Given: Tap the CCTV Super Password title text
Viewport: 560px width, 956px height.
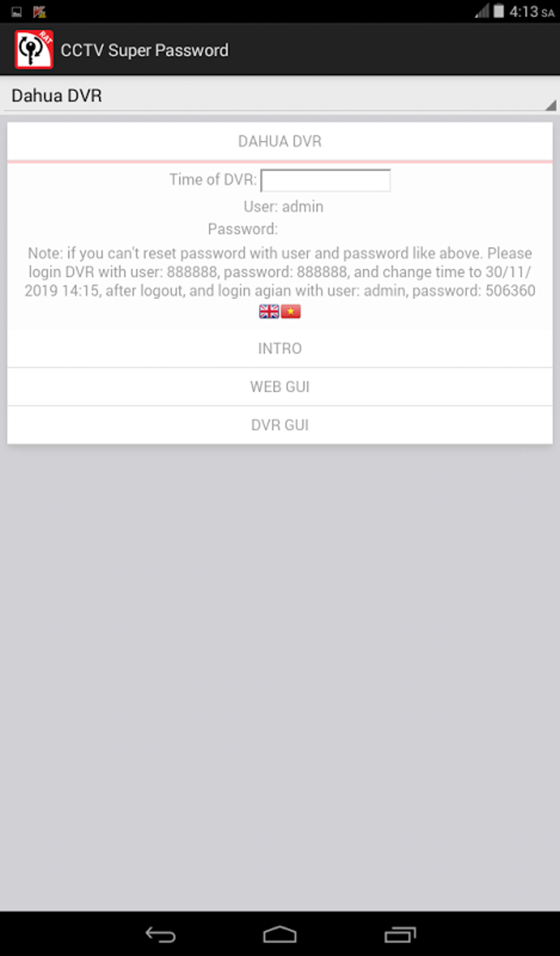Looking at the screenshot, I should tap(144, 50).
